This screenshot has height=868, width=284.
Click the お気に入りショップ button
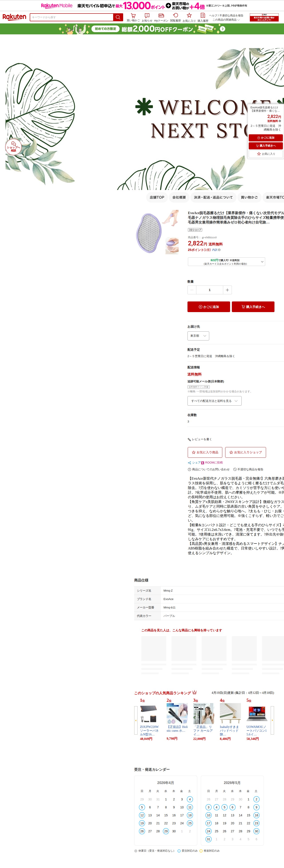click(x=246, y=452)
